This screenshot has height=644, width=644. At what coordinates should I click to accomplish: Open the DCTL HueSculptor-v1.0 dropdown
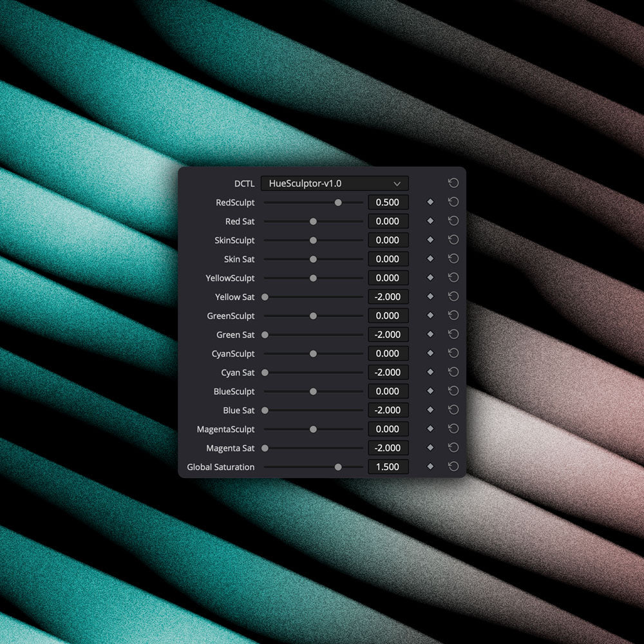(x=334, y=183)
